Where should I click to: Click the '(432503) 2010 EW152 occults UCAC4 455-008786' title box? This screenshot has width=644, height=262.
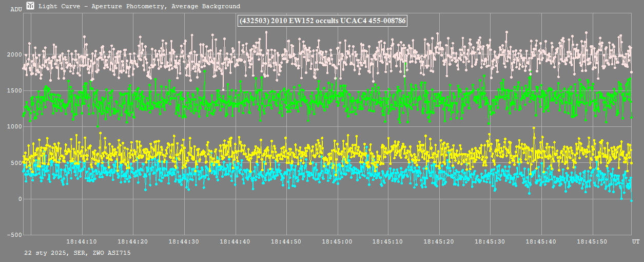pyautogui.click(x=323, y=21)
